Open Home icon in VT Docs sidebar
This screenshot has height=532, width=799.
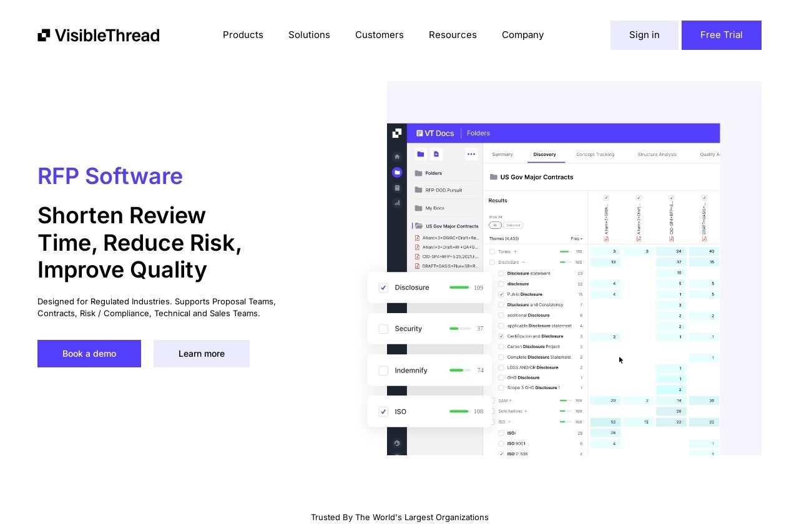coord(397,157)
